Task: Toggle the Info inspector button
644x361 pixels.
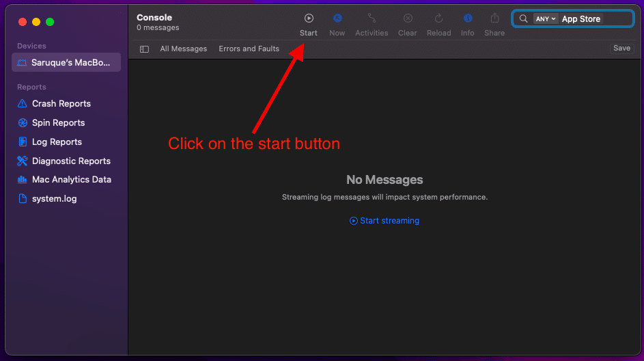Action: click(468, 19)
